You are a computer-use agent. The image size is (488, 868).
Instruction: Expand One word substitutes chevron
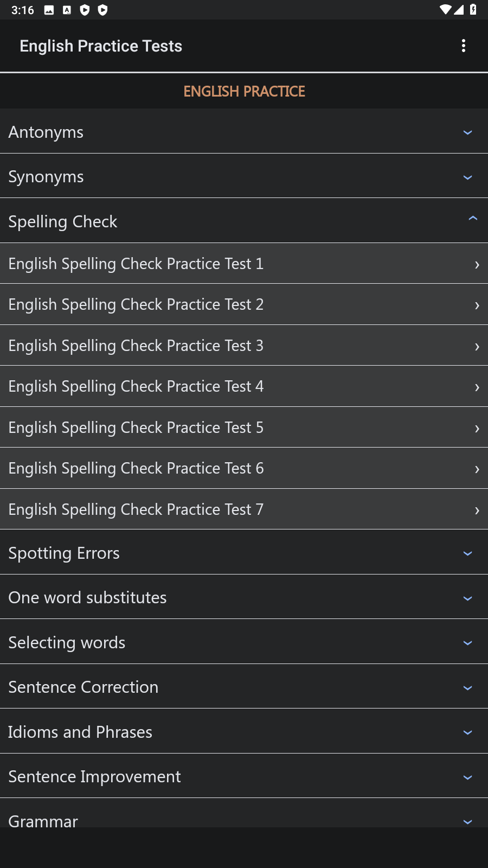pyautogui.click(x=467, y=598)
